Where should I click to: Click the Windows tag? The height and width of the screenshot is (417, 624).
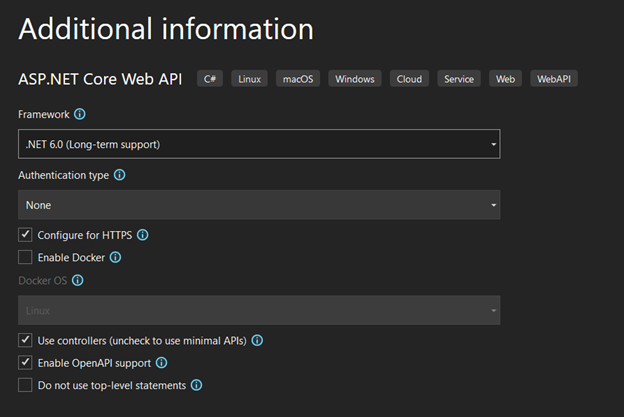[355, 79]
